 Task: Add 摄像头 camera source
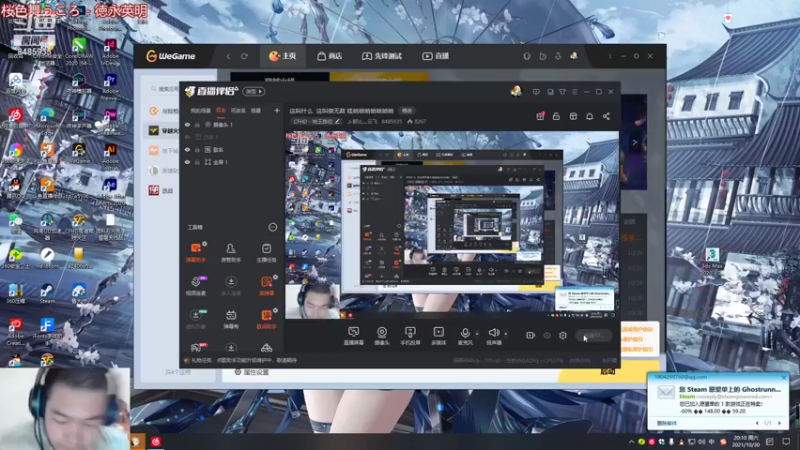[x=382, y=336]
